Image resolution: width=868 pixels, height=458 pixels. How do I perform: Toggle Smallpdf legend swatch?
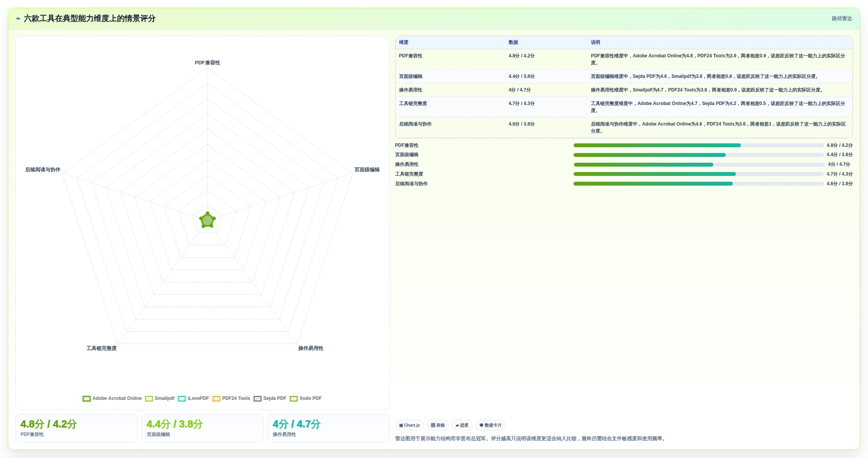149,399
